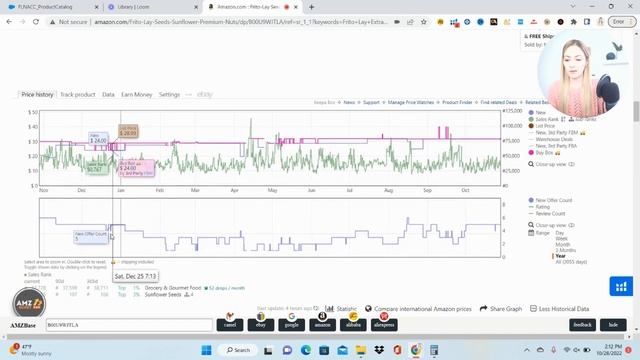Click the share page icon in address bar
The height and width of the screenshot is (360, 640).
410,22
